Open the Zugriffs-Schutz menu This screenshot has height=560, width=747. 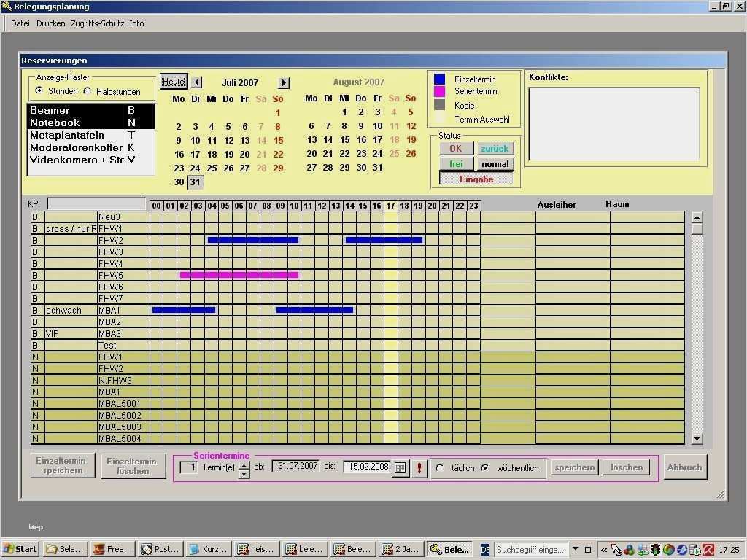(97, 23)
